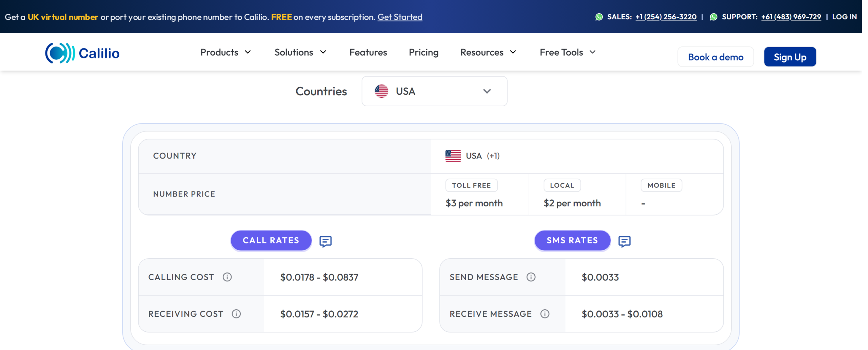Image resolution: width=868 pixels, height=350 pixels.
Task: Expand the Products menu
Action: coord(225,52)
